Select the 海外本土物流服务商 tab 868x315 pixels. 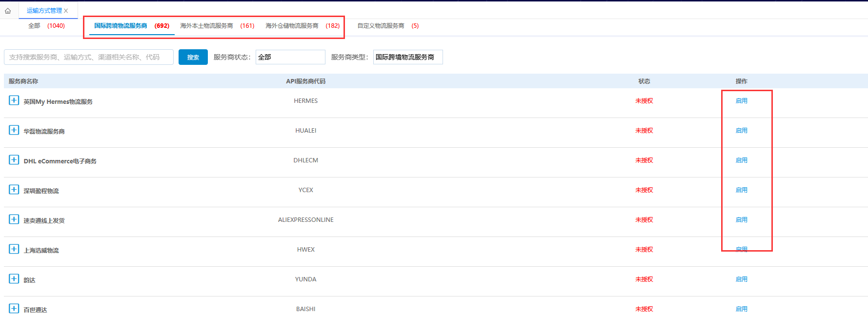[217, 26]
